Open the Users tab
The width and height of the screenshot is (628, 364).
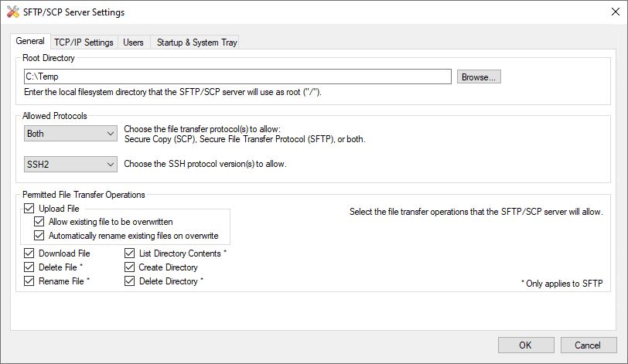[133, 43]
